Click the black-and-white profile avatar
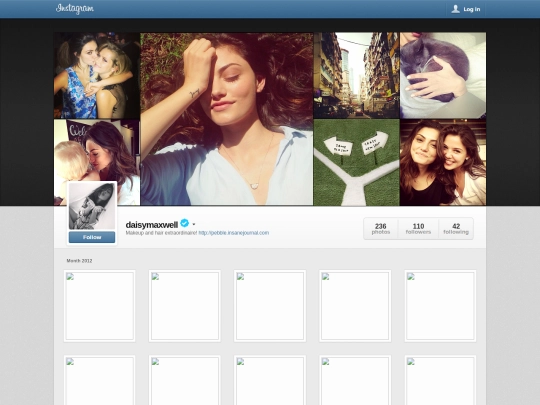Viewport: 540px width, 405px height. coord(92,206)
